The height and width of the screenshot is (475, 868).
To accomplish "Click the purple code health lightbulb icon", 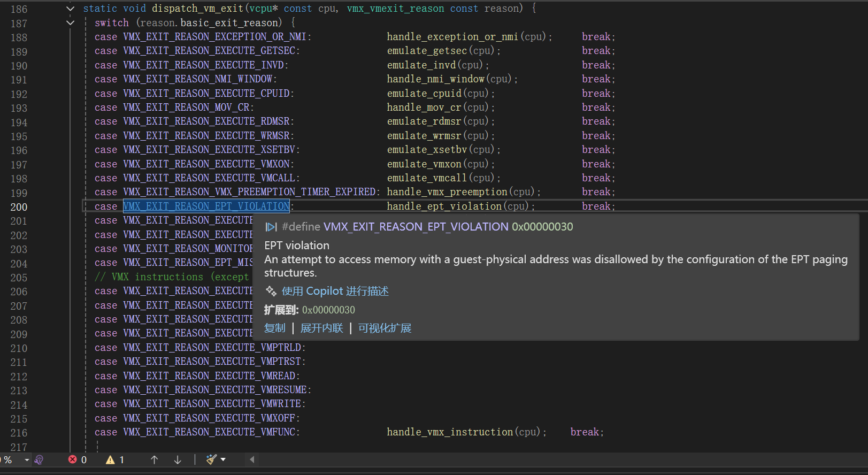I will 39,460.
